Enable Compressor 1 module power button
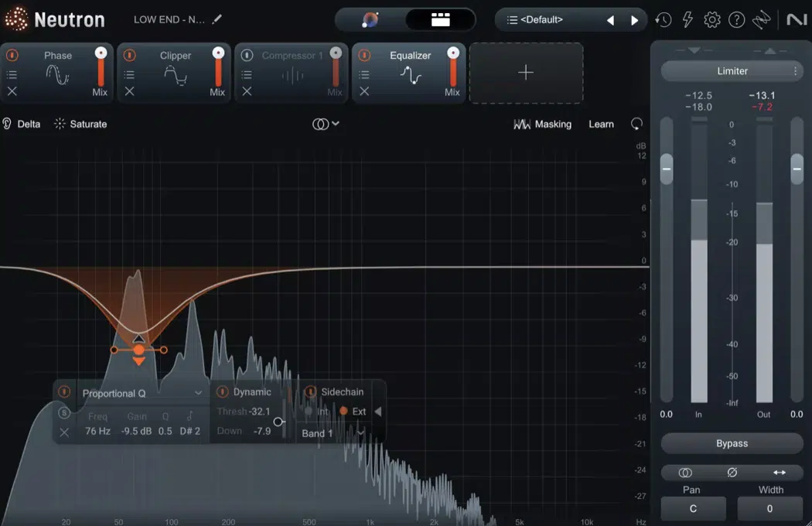The image size is (812, 526). coord(247,55)
